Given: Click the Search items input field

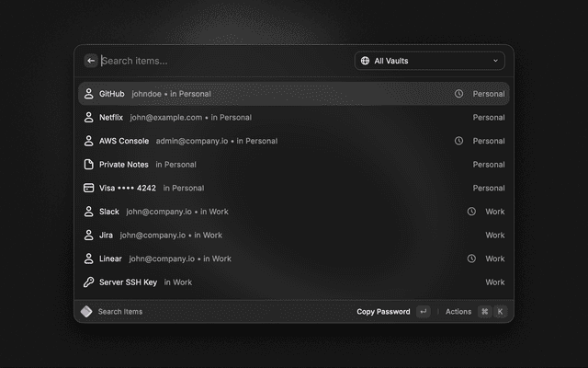Looking at the screenshot, I should click(220, 61).
